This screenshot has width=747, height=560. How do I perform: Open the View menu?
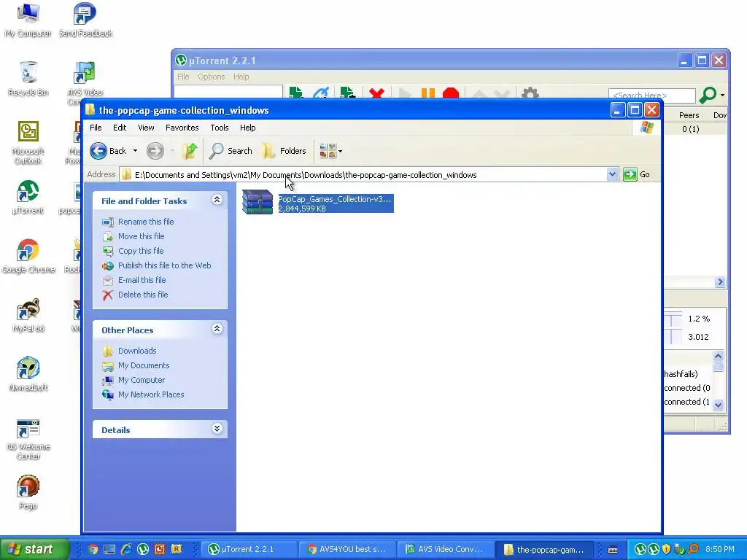(146, 128)
